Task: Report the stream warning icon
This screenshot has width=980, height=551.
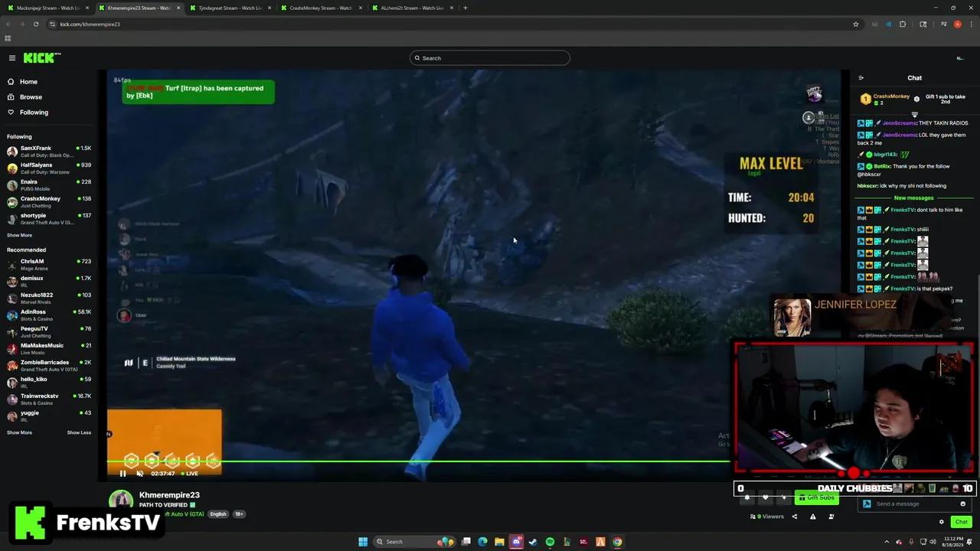Action: (x=812, y=517)
